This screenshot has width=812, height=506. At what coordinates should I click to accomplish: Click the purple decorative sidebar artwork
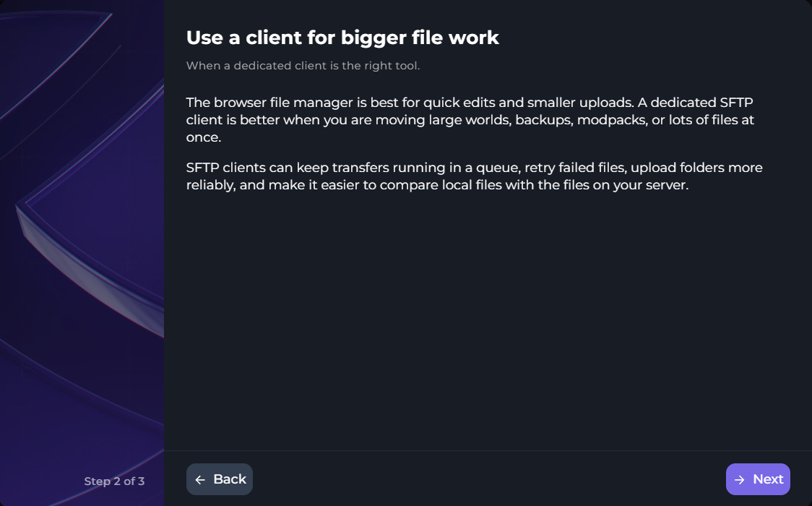[82, 253]
